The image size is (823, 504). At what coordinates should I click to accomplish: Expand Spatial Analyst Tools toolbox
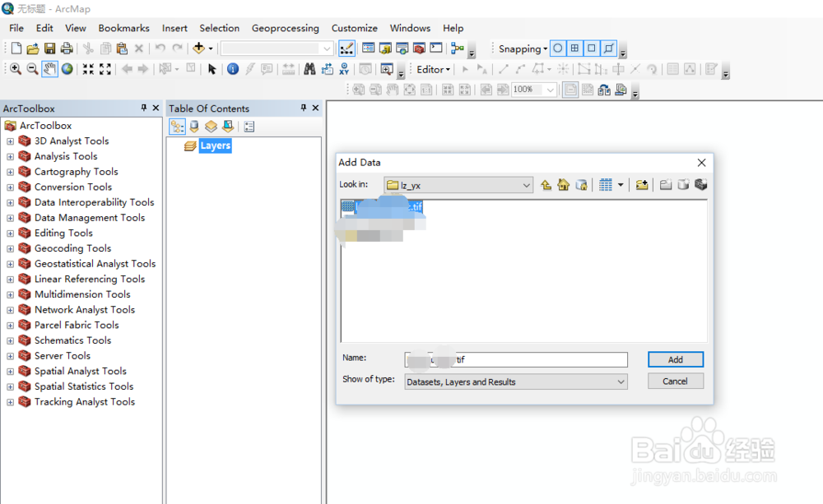[10, 372]
